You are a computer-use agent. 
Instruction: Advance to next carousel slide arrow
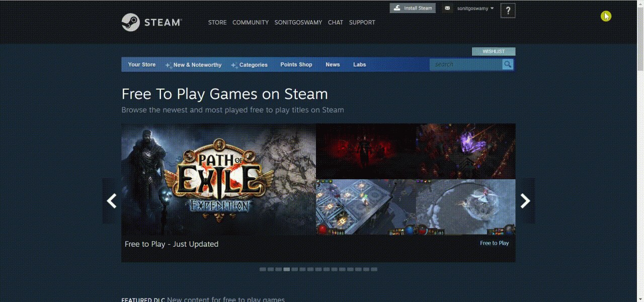[x=525, y=201]
